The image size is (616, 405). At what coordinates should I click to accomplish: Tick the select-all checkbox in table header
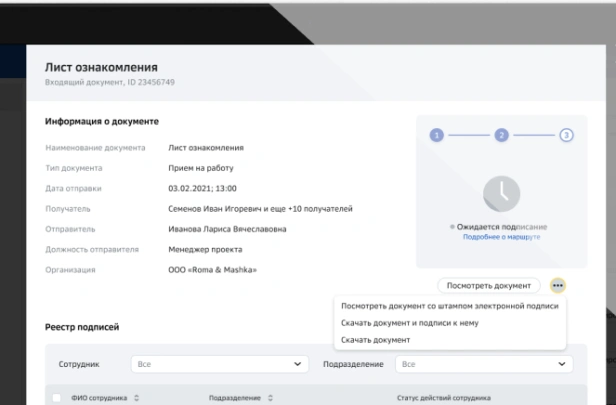tap(57, 398)
